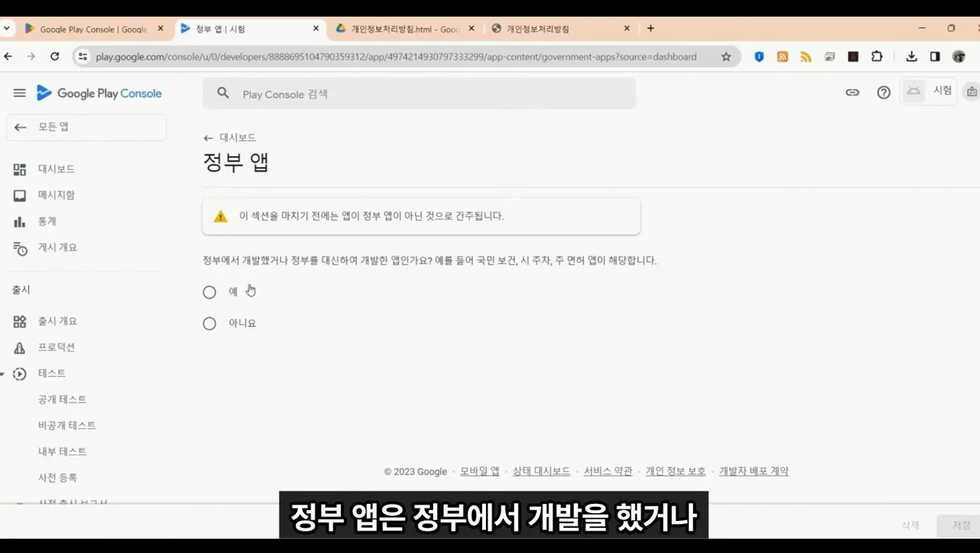Click the 삭제 button

(911, 525)
